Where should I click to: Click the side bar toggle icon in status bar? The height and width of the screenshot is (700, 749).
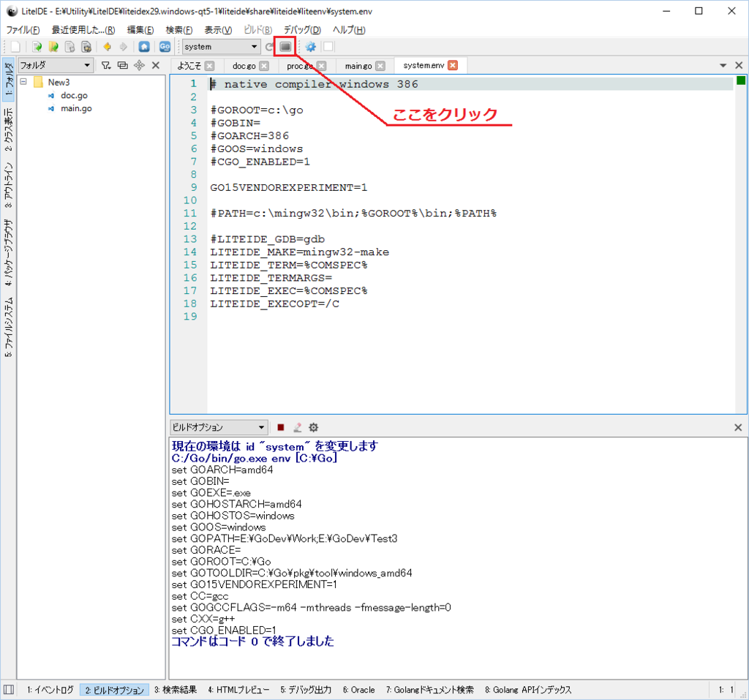click(x=9, y=690)
